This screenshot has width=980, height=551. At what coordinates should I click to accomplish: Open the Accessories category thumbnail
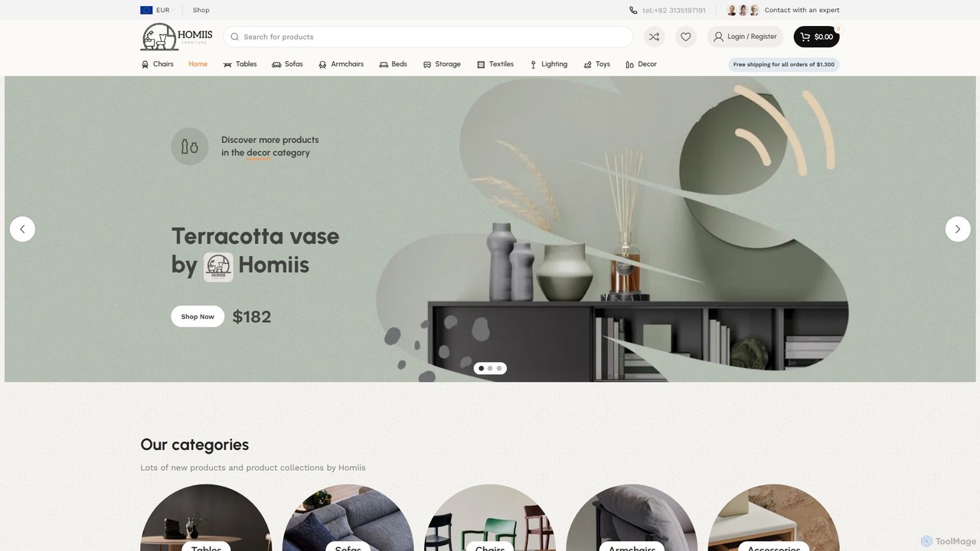click(774, 517)
